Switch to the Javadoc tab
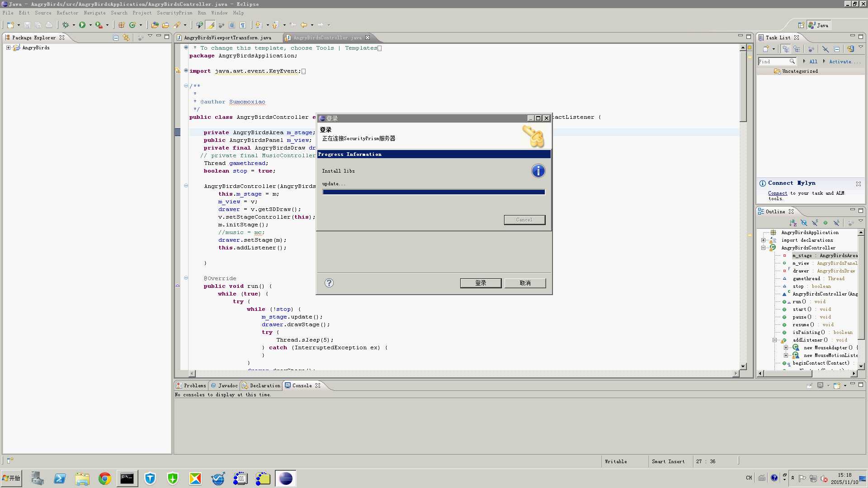 tap(224, 386)
